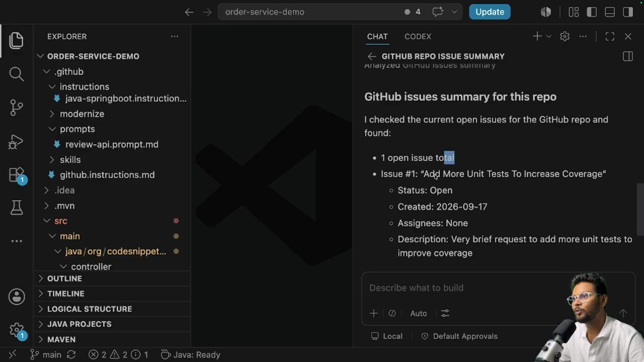Toggle the bottom panel layout button

pyautogui.click(x=610, y=12)
